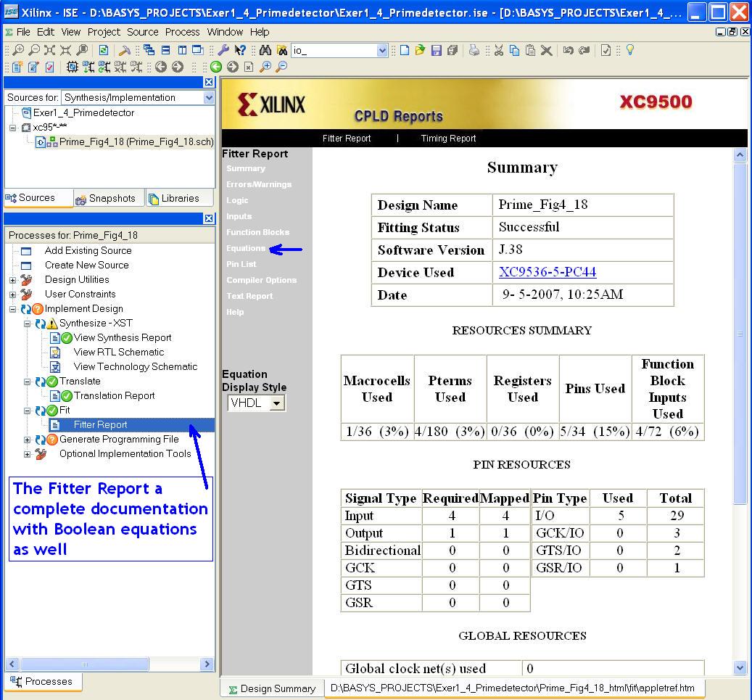The image size is (752, 700).
Task: Select Prime_Fig4_18 schematic source file
Action: pyautogui.click(x=136, y=142)
